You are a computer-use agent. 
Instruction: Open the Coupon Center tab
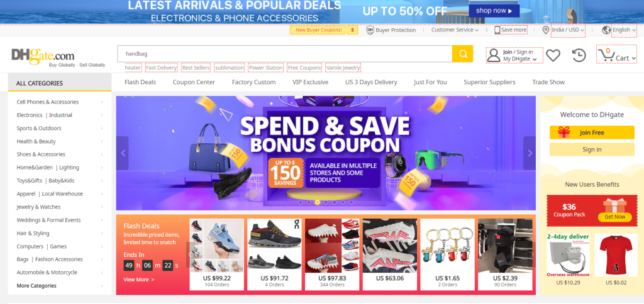click(194, 82)
